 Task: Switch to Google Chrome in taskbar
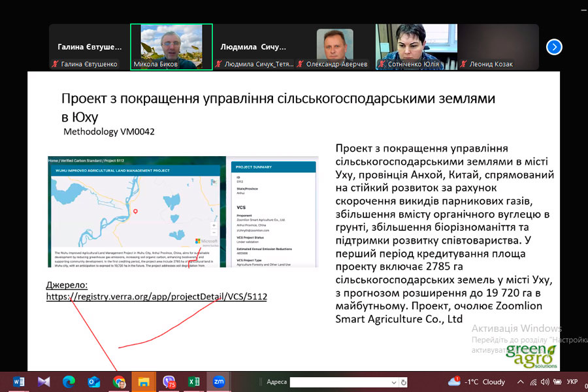(x=119, y=382)
